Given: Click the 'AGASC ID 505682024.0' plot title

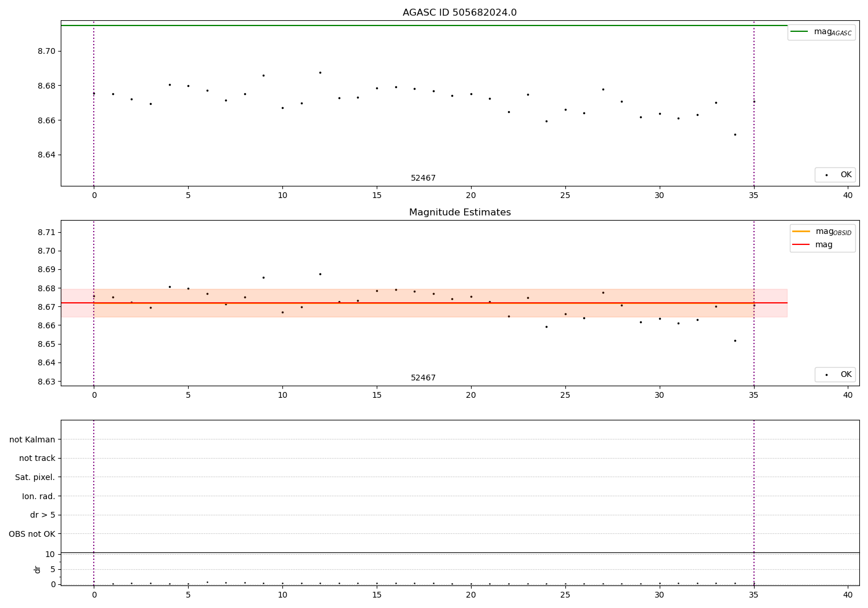Looking at the screenshot, I should point(459,13).
